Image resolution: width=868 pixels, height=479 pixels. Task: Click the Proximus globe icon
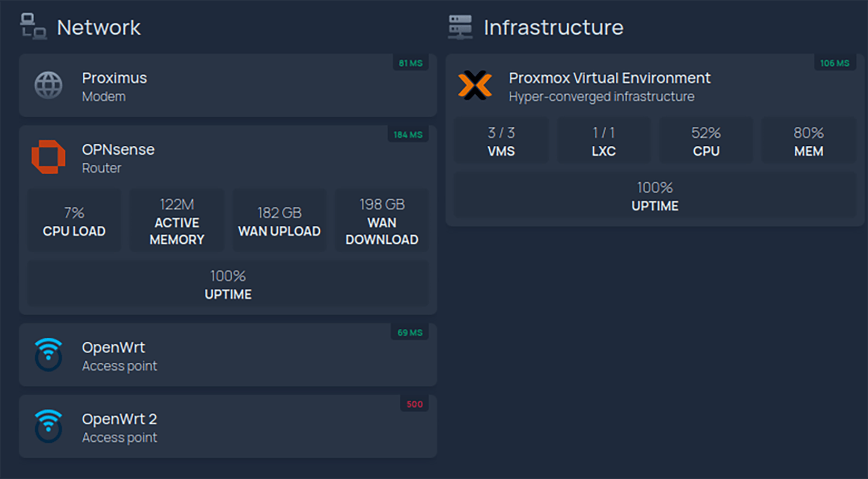pyautogui.click(x=48, y=85)
